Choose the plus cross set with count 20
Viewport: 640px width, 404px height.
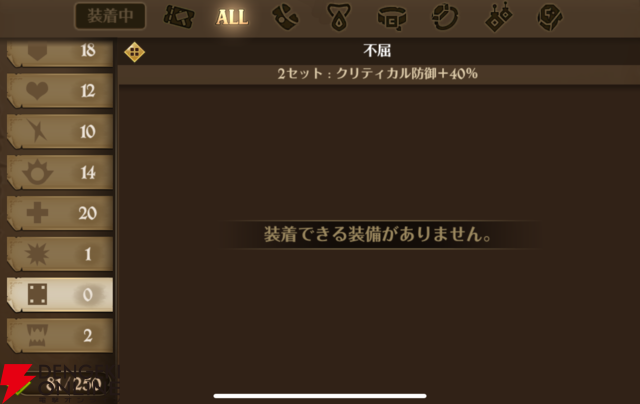60,213
